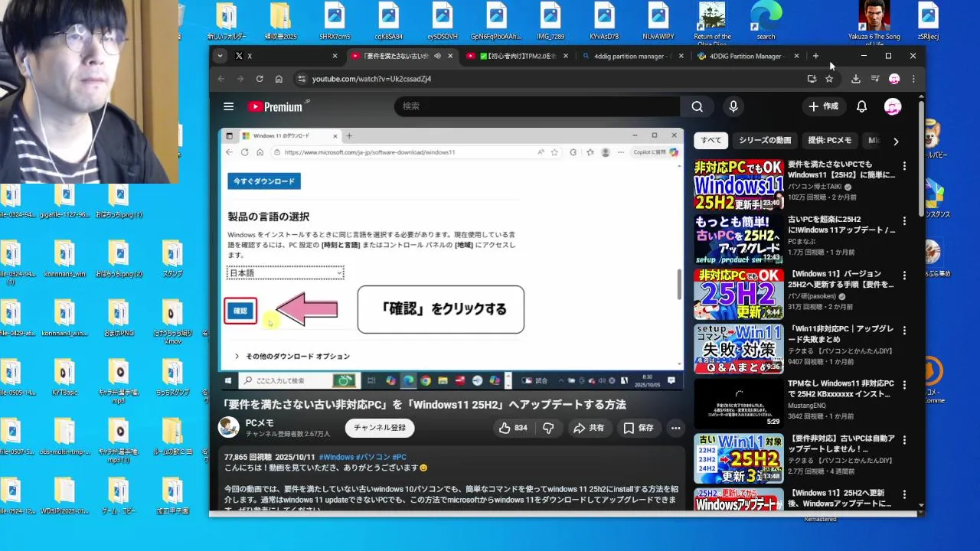Image resolution: width=980 pixels, height=551 pixels.
Task: Subscribe with チャンネル登録 button
Action: click(380, 428)
